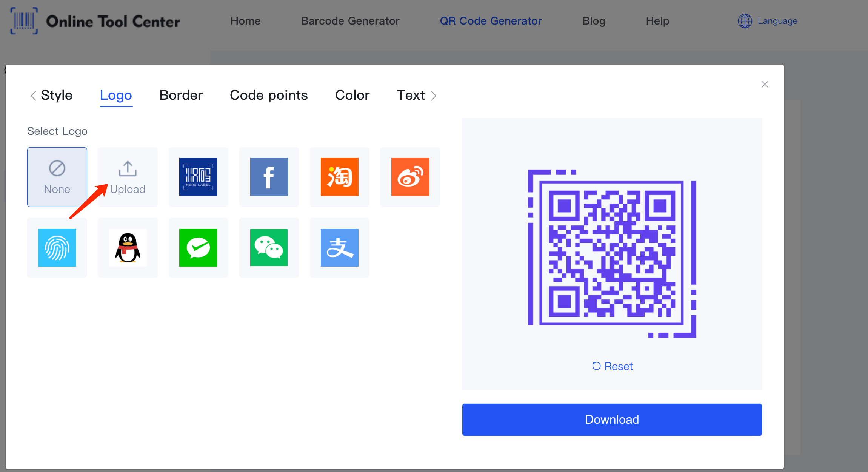Switch to the Border tab
This screenshot has height=472, width=868.
point(180,95)
